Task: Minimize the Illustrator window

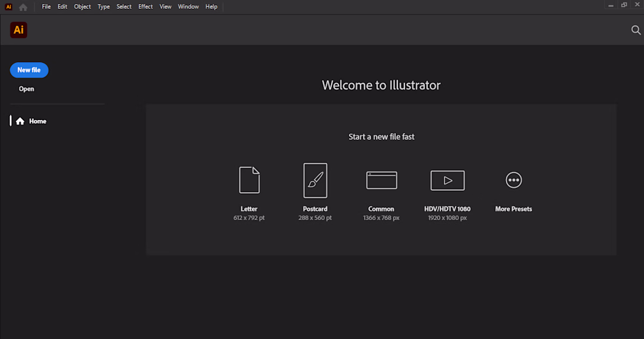Action: (x=611, y=5)
